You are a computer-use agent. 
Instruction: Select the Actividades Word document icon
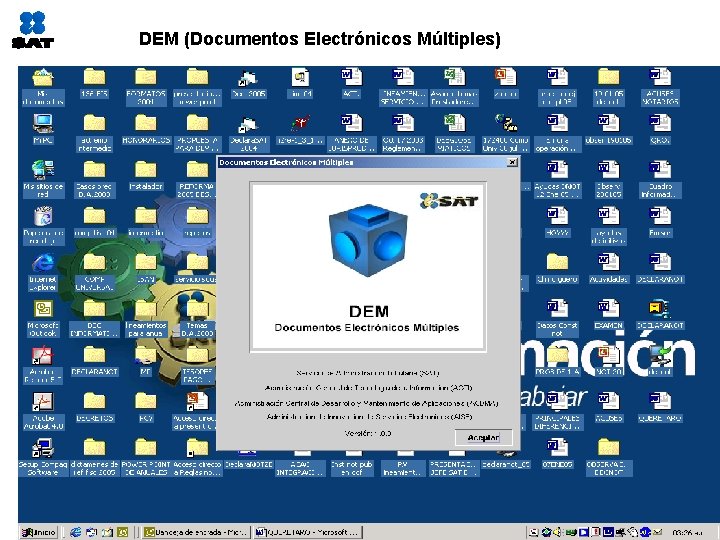coord(608,268)
